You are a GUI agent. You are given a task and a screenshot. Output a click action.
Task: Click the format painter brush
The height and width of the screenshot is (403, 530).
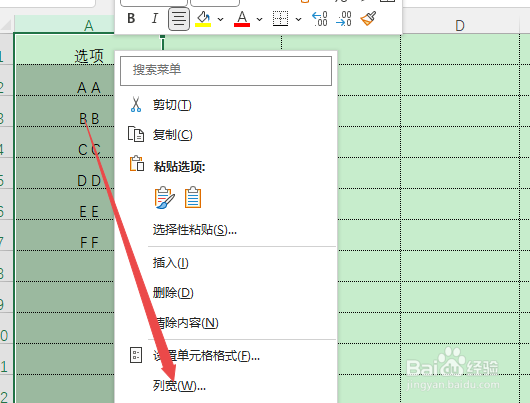coord(368,18)
